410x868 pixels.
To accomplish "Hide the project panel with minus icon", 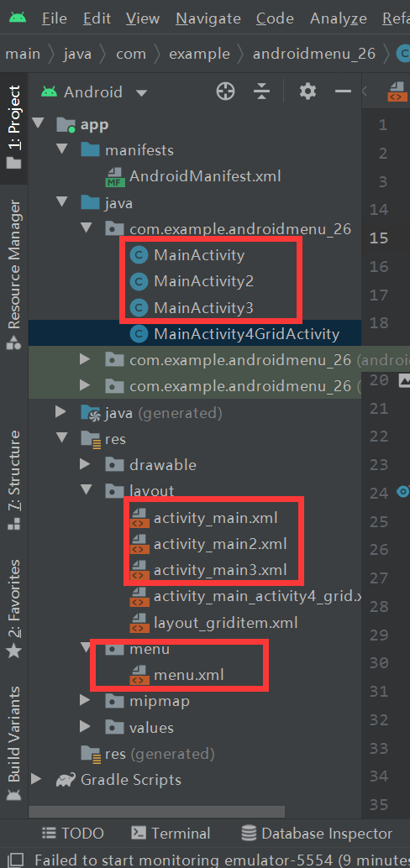I will 344,92.
